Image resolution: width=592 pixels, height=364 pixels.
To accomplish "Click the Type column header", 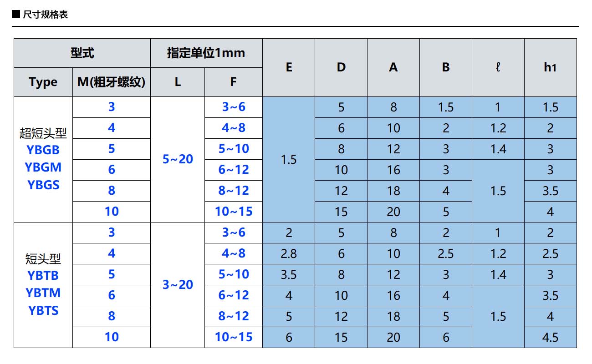I will click(43, 82).
